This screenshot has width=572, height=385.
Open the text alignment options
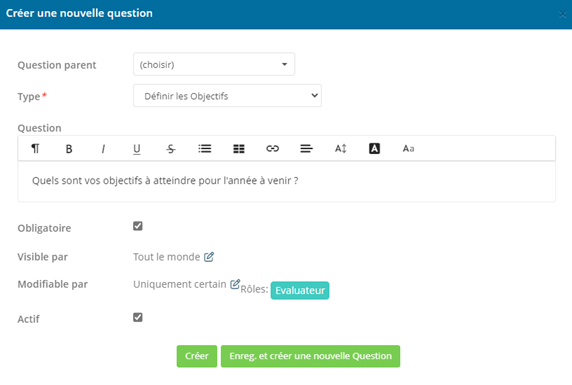[306, 149]
